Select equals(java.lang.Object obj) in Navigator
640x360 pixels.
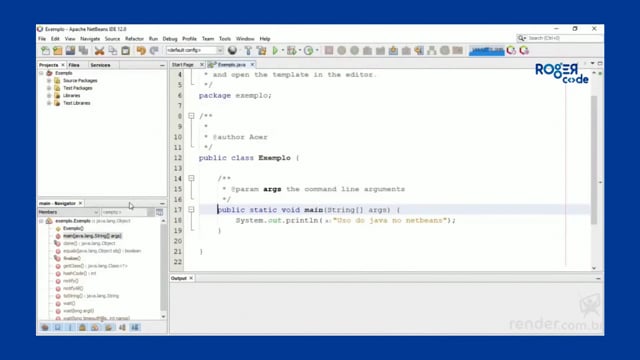point(102,251)
